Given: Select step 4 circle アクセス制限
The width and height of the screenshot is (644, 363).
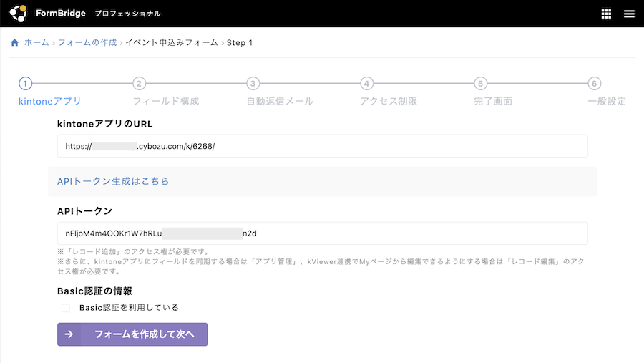Looking at the screenshot, I should (x=366, y=84).
